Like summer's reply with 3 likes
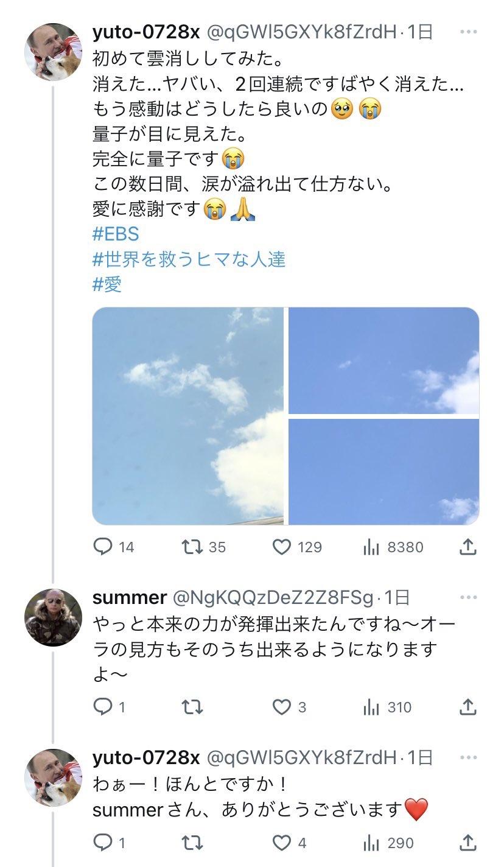Image resolution: width=504 pixels, height=867 pixels. [x=282, y=707]
